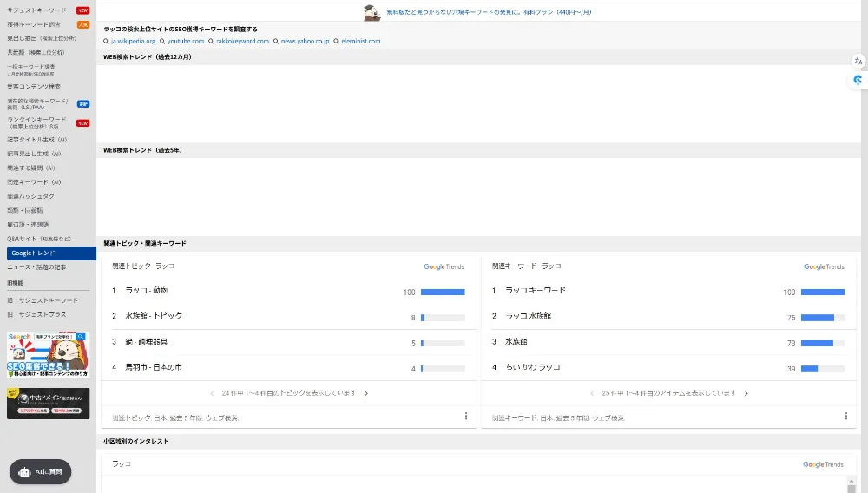Click red NEW badge beside サジェストキーワード
The image size is (868, 493).
[82, 10]
